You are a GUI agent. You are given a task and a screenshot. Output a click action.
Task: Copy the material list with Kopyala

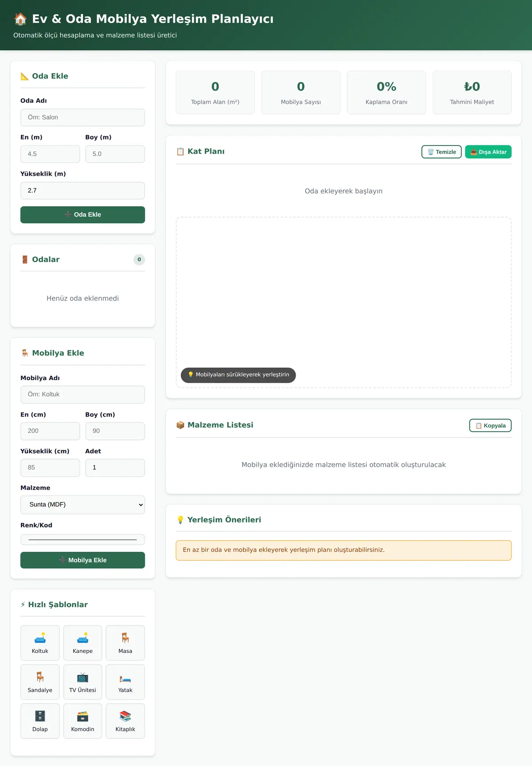coord(490,425)
